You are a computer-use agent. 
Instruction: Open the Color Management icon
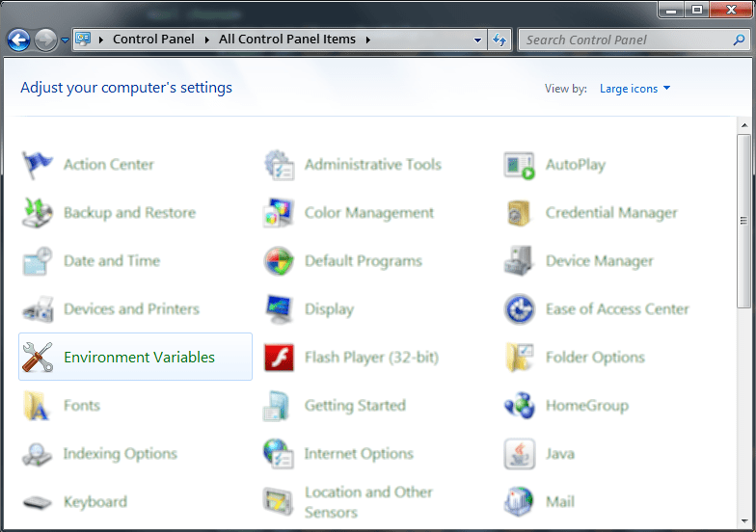[x=278, y=213]
